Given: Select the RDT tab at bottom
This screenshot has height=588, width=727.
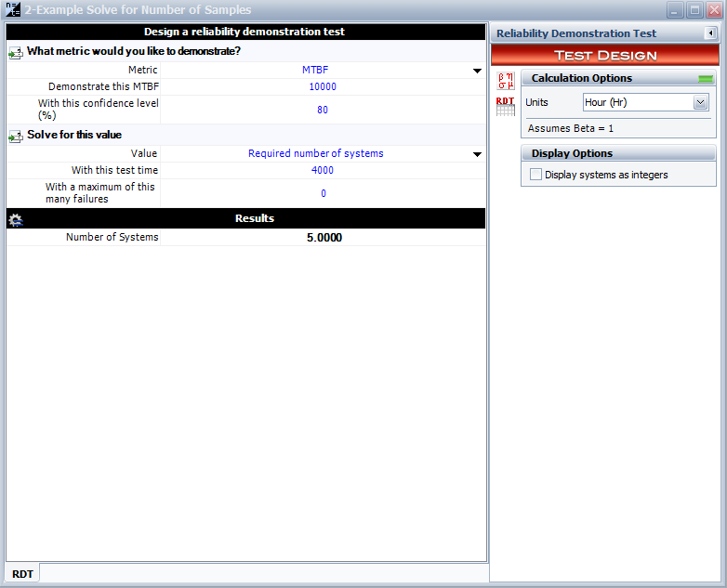Looking at the screenshot, I should 23,574.
